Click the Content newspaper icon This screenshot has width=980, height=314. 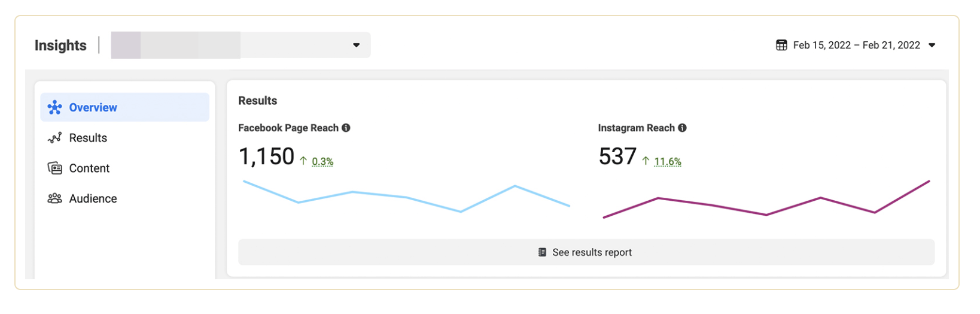tap(54, 168)
